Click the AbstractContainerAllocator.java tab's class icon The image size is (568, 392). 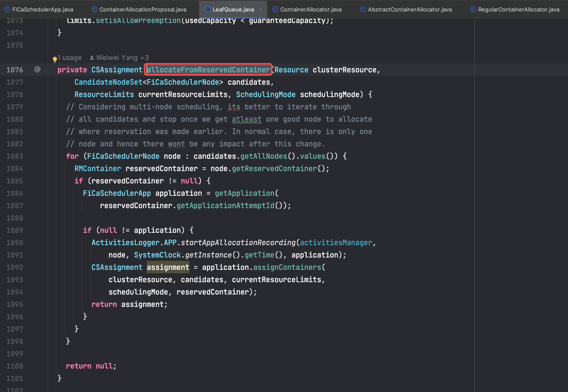pyautogui.click(x=363, y=9)
